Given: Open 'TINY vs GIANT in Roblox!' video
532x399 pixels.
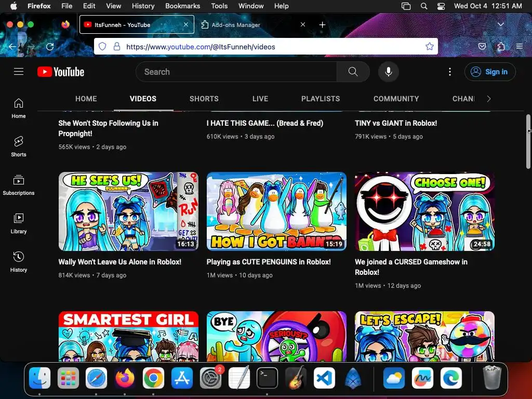Looking at the screenshot, I should [395, 123].
